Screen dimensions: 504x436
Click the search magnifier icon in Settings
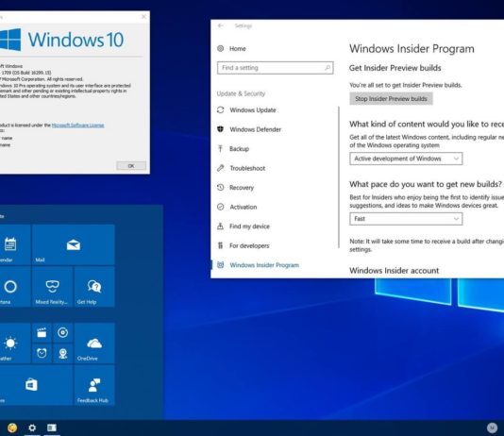328,68
